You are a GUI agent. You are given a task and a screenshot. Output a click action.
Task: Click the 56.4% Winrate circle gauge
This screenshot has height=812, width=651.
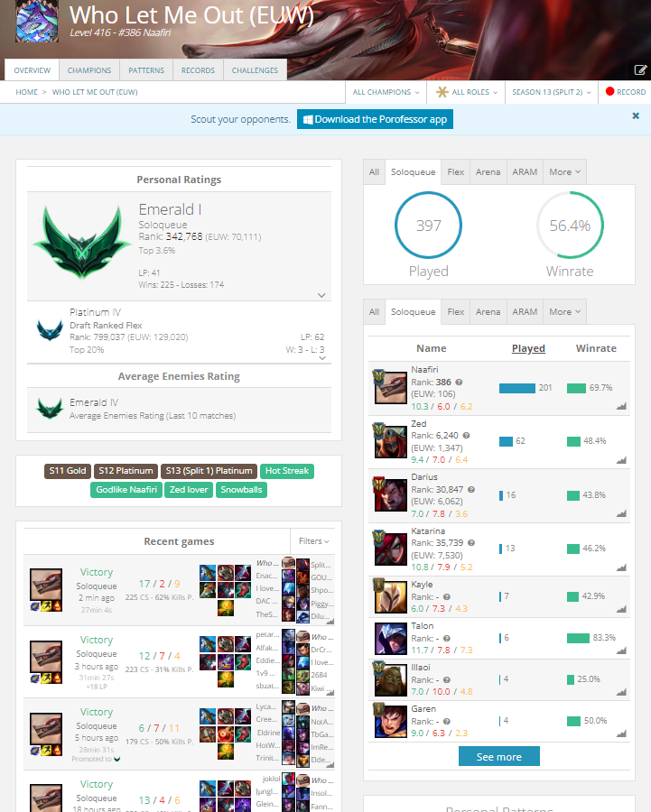pyautogui.click(x=570, y=226)
